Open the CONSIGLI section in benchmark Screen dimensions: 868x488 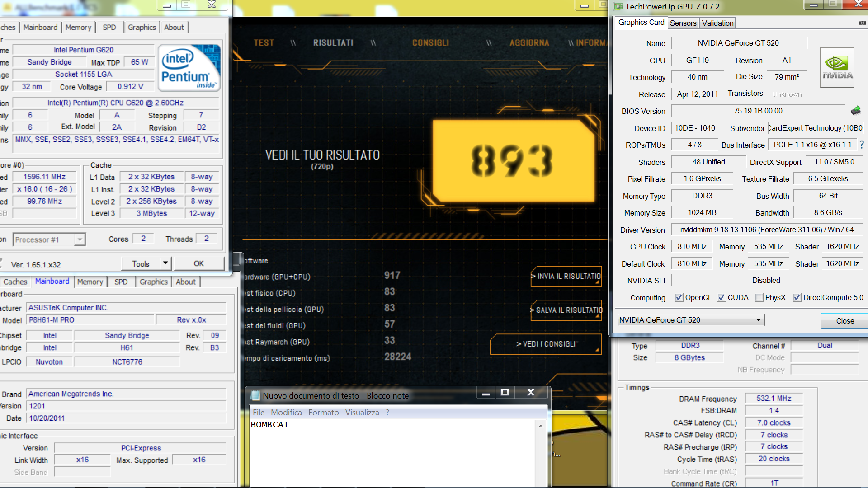click(x=430, y=43)
